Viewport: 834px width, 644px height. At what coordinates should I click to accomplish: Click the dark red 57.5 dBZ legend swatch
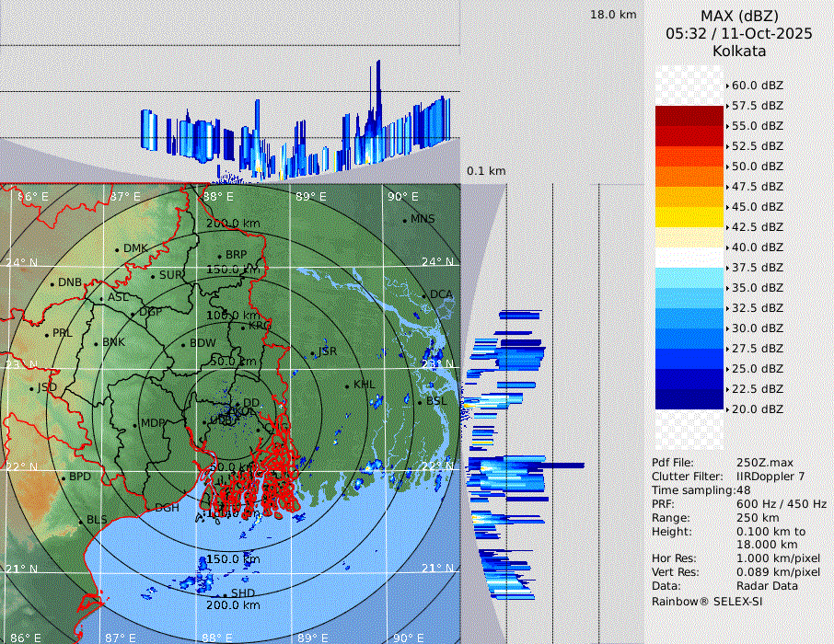tap(689, 116)
